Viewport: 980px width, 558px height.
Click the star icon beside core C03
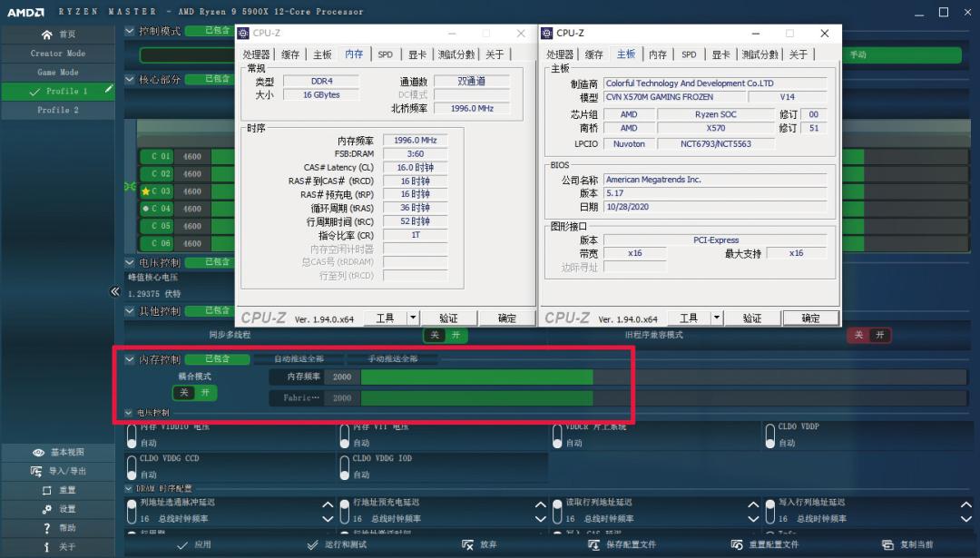pos(145,191)
